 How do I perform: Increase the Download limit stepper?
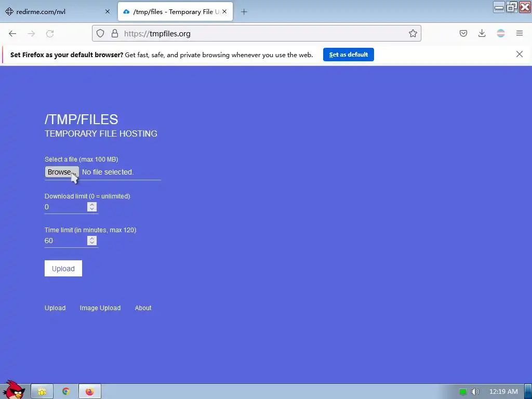click(x=91, y=205)
